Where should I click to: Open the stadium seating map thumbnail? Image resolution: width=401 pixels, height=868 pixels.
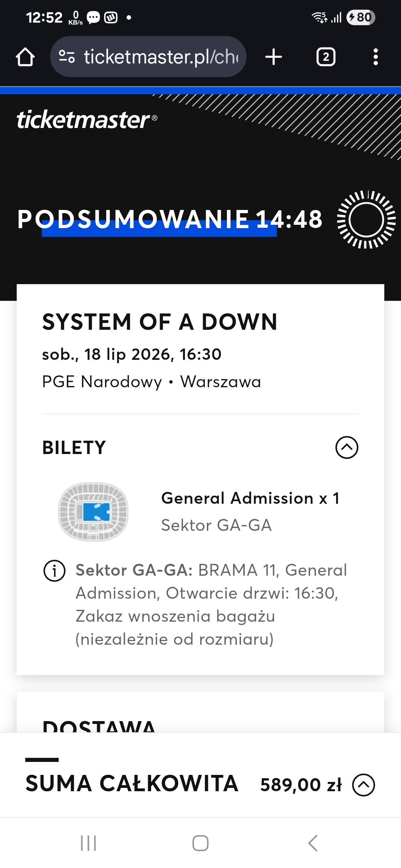pos(93,512)
